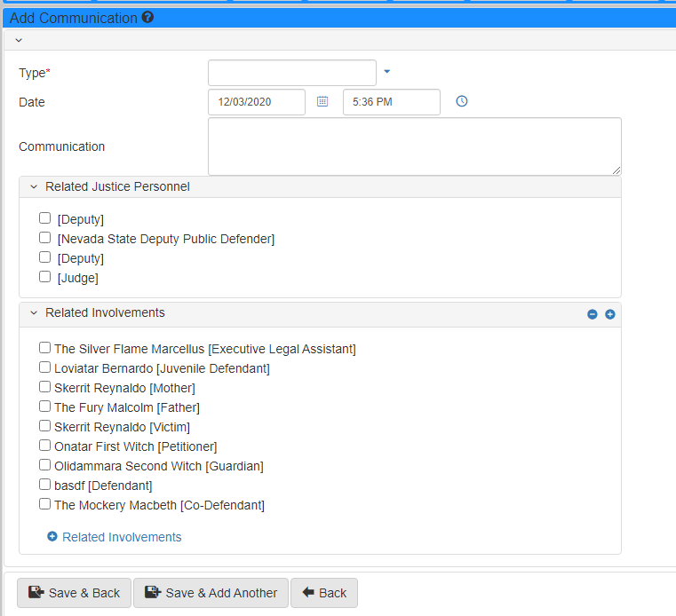Screen dimensions: 676x616
Task: Click inside the Communication text area
Action: 415,146
